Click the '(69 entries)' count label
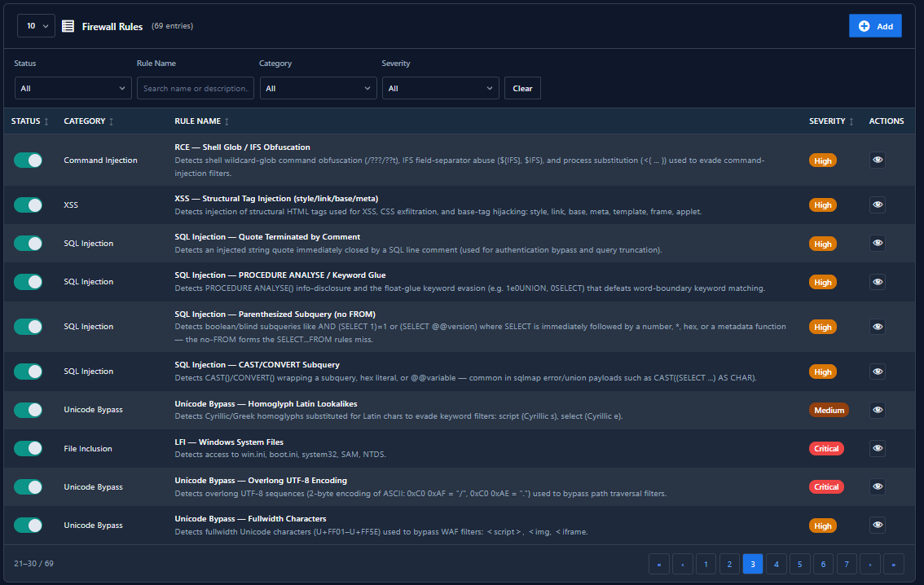924x585 pixels. coord(172,26)
